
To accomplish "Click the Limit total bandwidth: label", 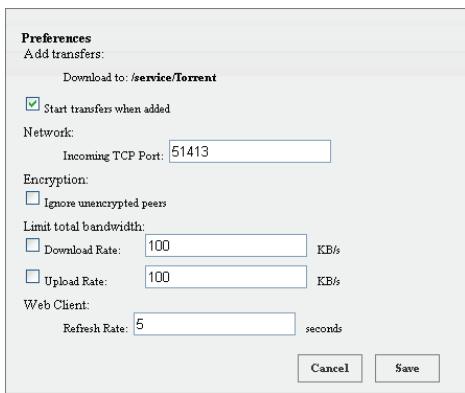I will (84, 227).
